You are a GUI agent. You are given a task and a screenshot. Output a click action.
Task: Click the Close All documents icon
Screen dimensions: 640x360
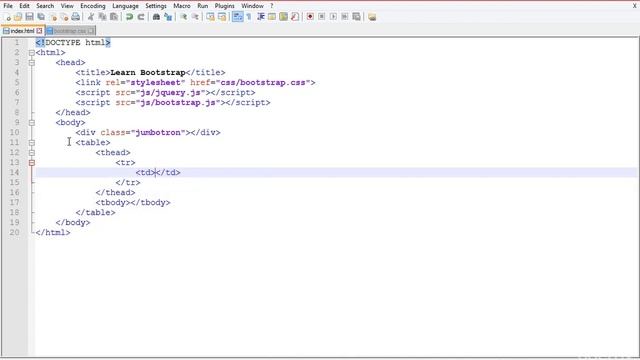(64, 17)
